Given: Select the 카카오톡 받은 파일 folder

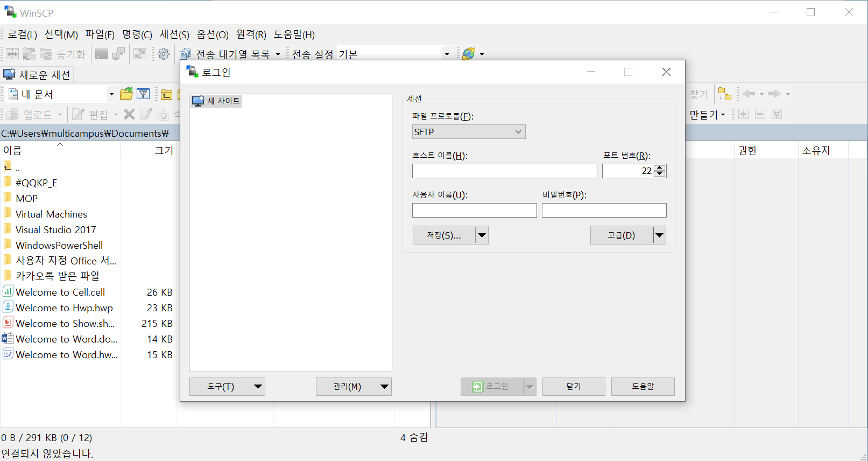Looking at the screenshot, I should [58, 276].
